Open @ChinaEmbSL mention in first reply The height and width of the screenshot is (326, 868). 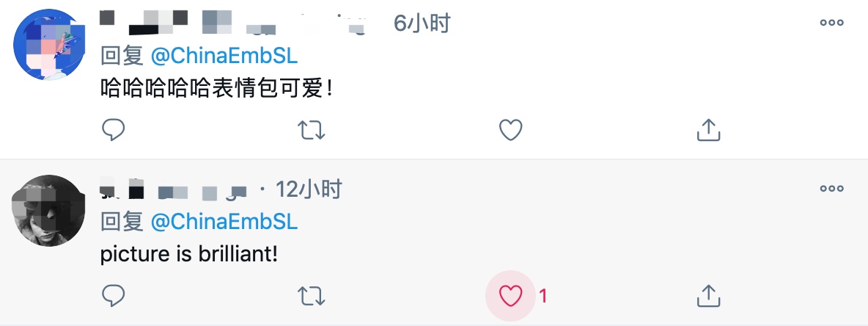coord(224,56)
